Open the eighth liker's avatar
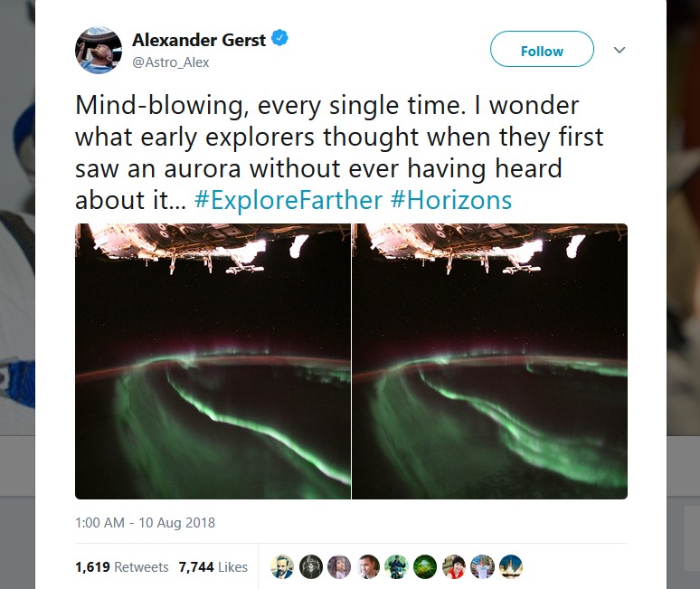700x589 pixels. click(x=482, y=566)
